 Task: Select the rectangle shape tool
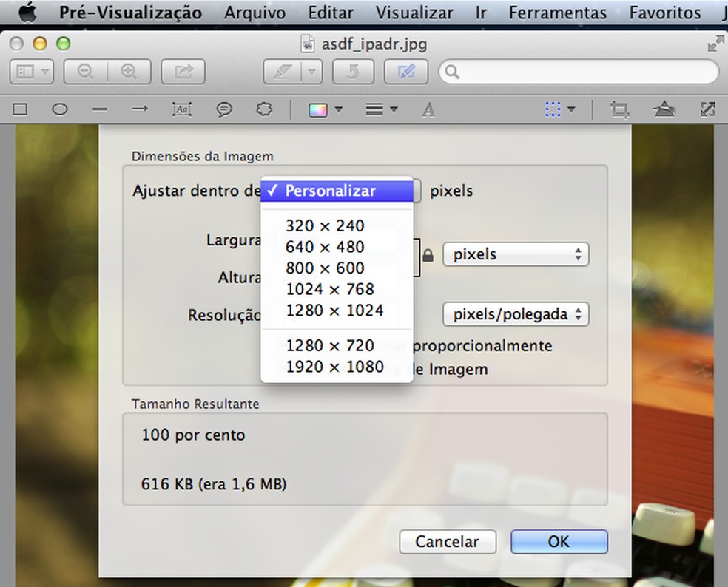click(20, 109)
